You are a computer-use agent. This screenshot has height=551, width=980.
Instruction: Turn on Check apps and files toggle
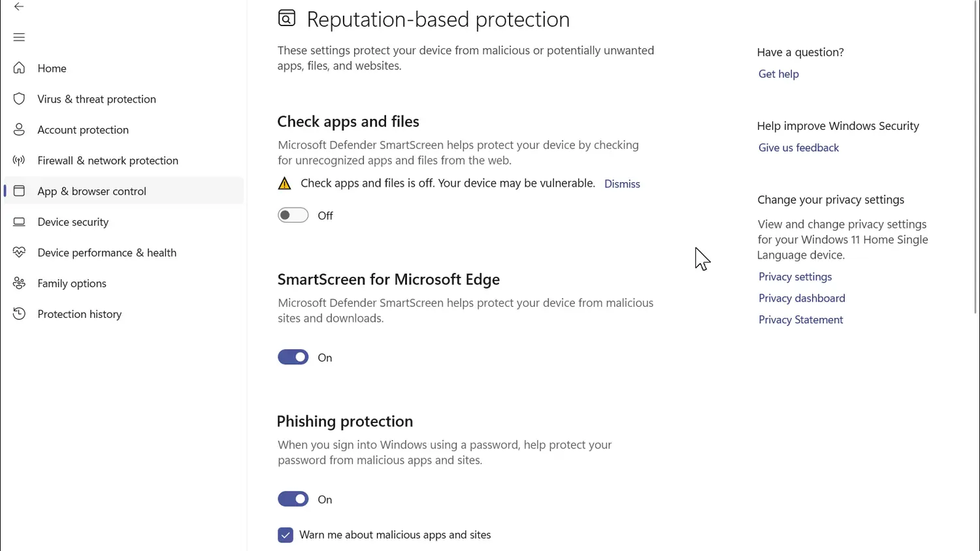coord(293,215)
